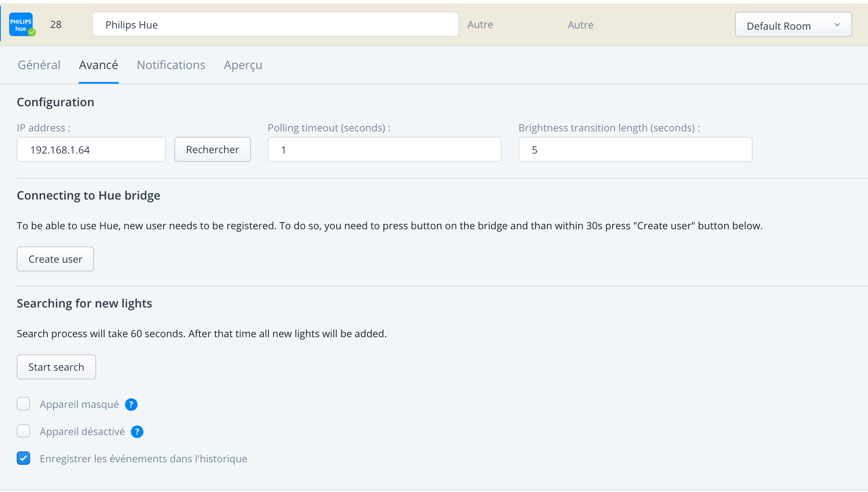868x492 pixels.
Task: Enable the Appareil masqué checkbox
Action: point(23,404)
